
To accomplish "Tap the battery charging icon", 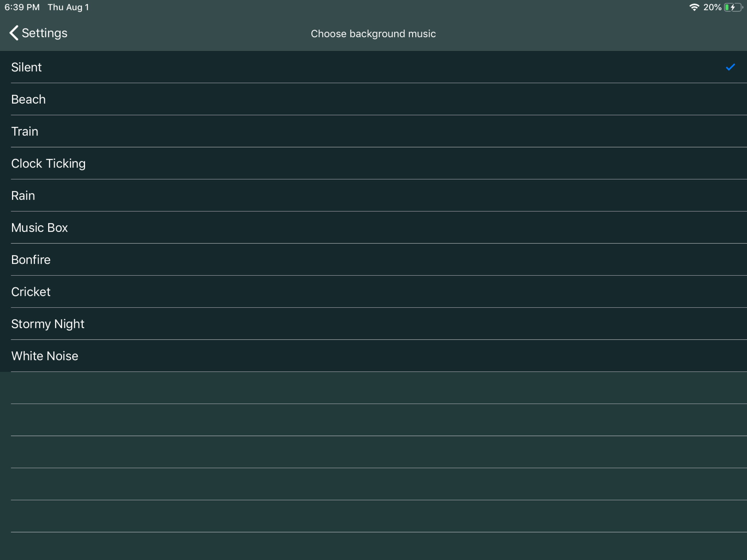I will pyautogui.click(x=733, y=7).
